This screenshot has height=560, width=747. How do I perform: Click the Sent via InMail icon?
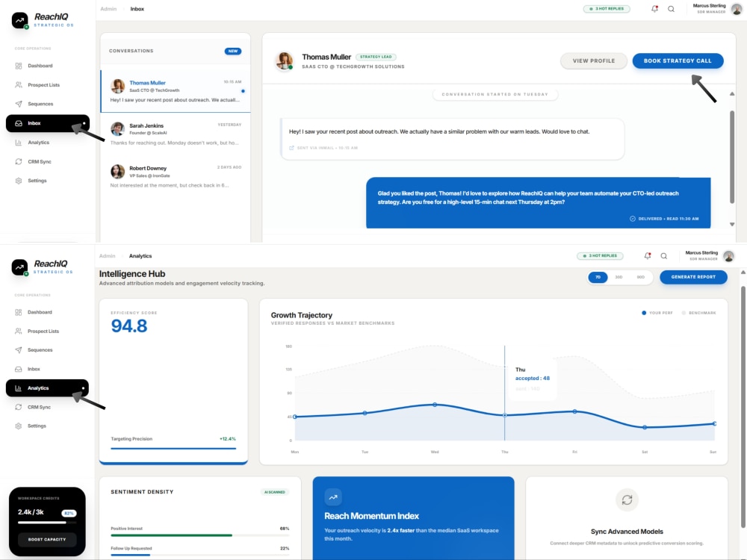[x=291, y=148]
